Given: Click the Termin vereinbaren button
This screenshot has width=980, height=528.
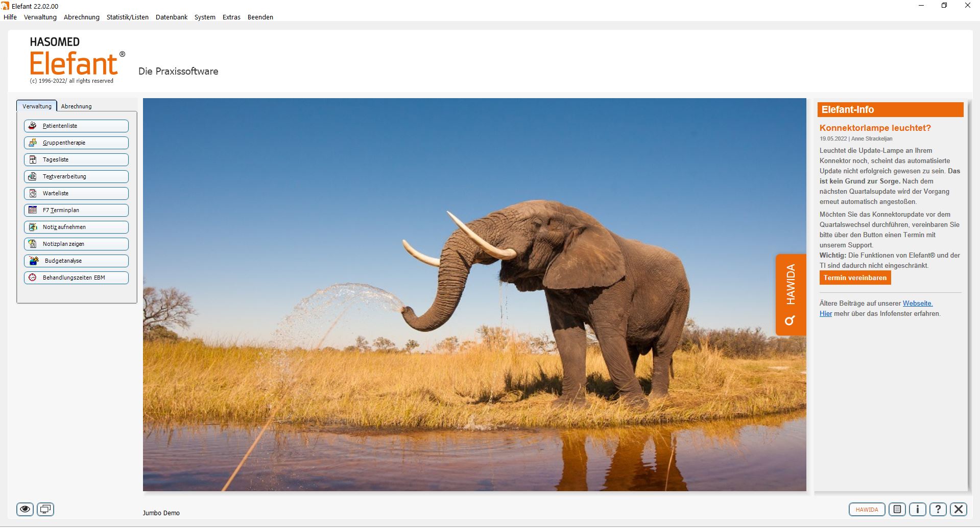Looking at the screenshot, I should tap(855, 278).
